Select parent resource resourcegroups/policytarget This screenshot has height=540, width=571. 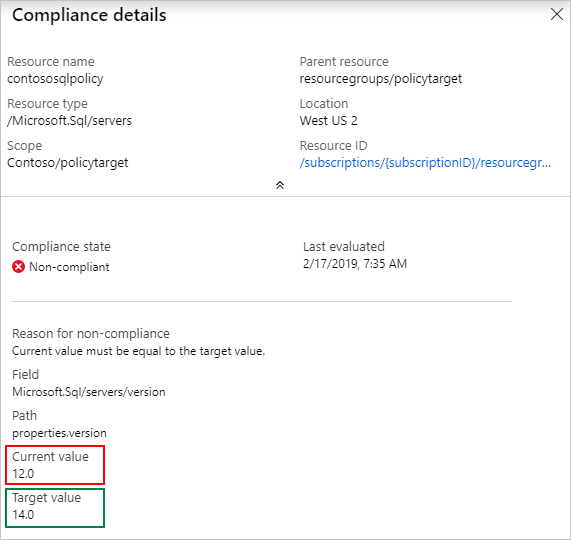pos(381,79)
